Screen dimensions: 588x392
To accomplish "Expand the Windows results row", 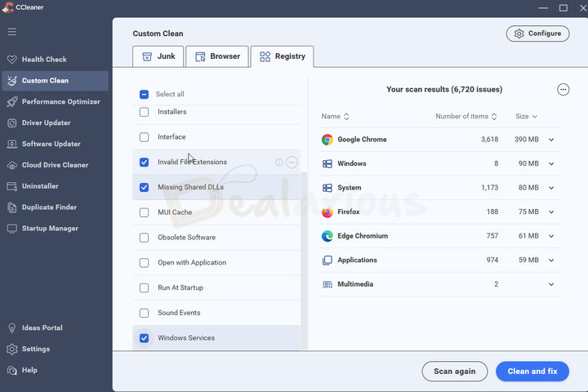I will click(551, 163).
